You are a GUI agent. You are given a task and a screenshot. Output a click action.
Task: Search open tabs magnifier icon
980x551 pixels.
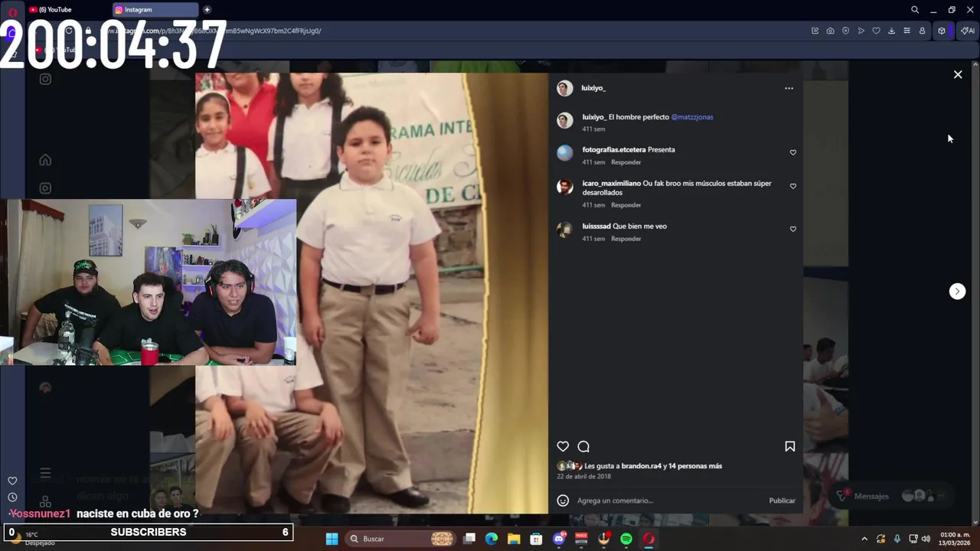915,10
